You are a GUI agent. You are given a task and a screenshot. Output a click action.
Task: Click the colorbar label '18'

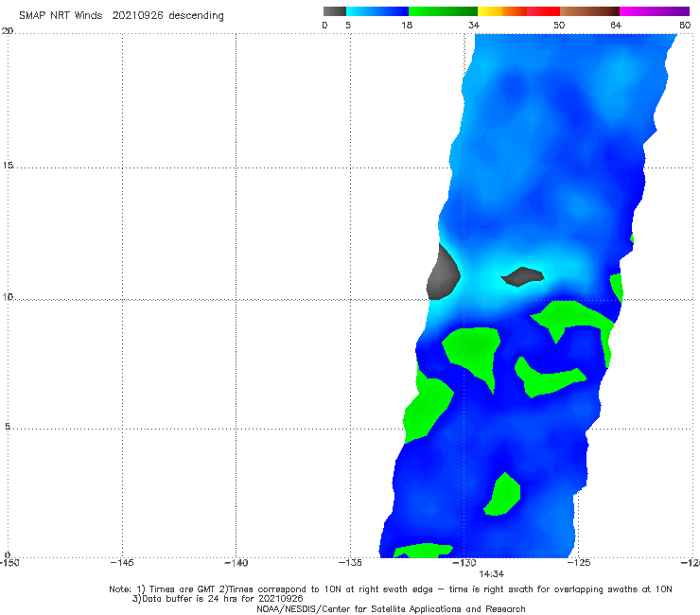[x=407, y=25]
